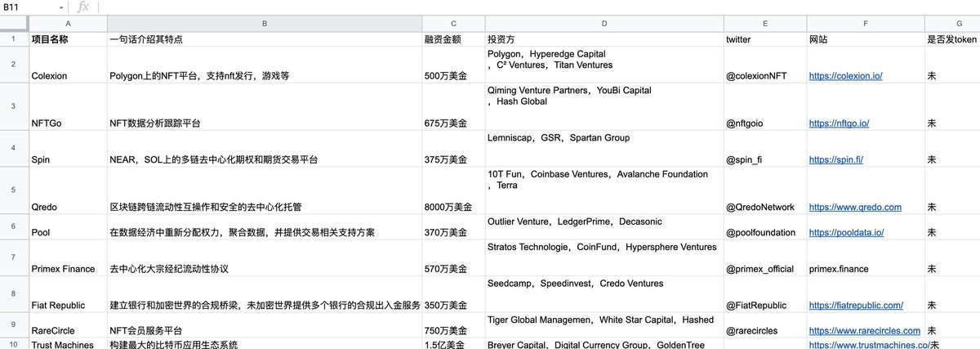Open the https://www.qredo.com link
This screenshot has width=980, height=349.
click(855, 208)
